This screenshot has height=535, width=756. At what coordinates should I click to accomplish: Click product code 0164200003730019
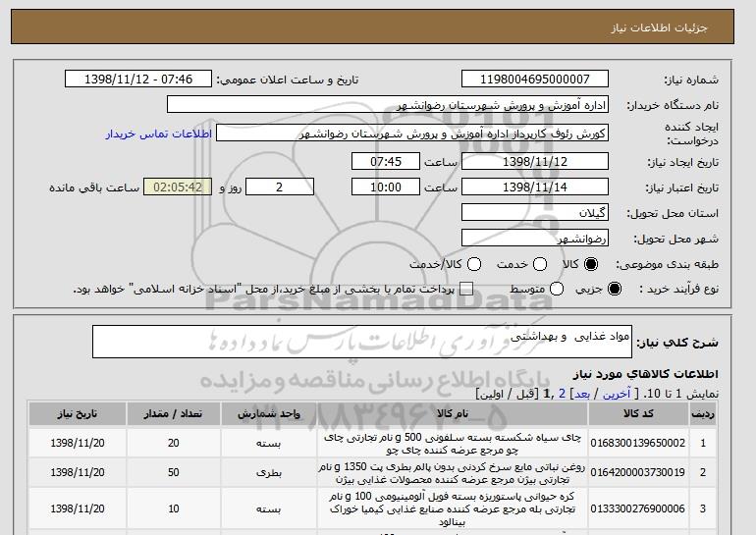tap(638, 472)
